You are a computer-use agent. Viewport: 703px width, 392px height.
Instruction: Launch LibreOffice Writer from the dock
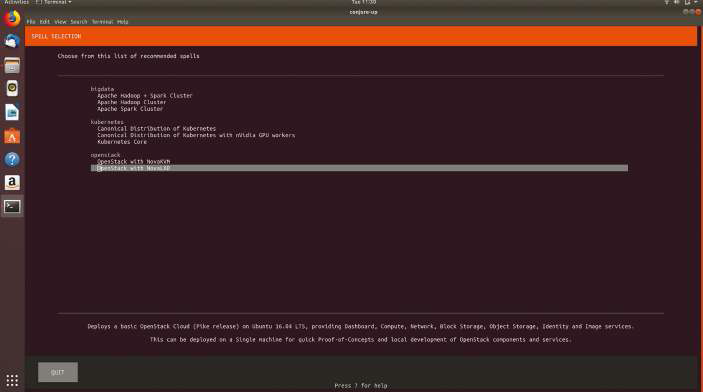tap(12, 112)
